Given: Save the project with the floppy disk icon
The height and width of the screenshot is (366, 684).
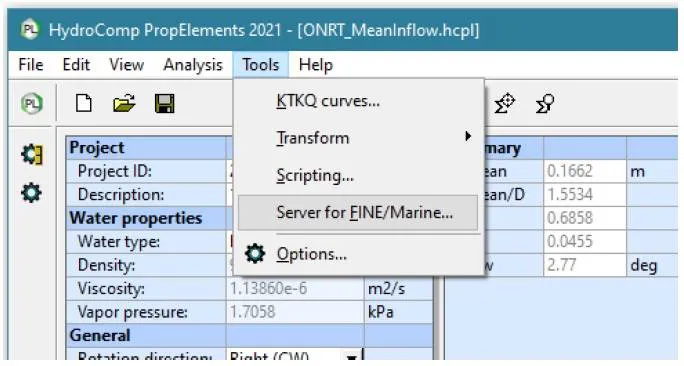Looking at the screenshot, I should pyautogui.click(x=164, y=104).
